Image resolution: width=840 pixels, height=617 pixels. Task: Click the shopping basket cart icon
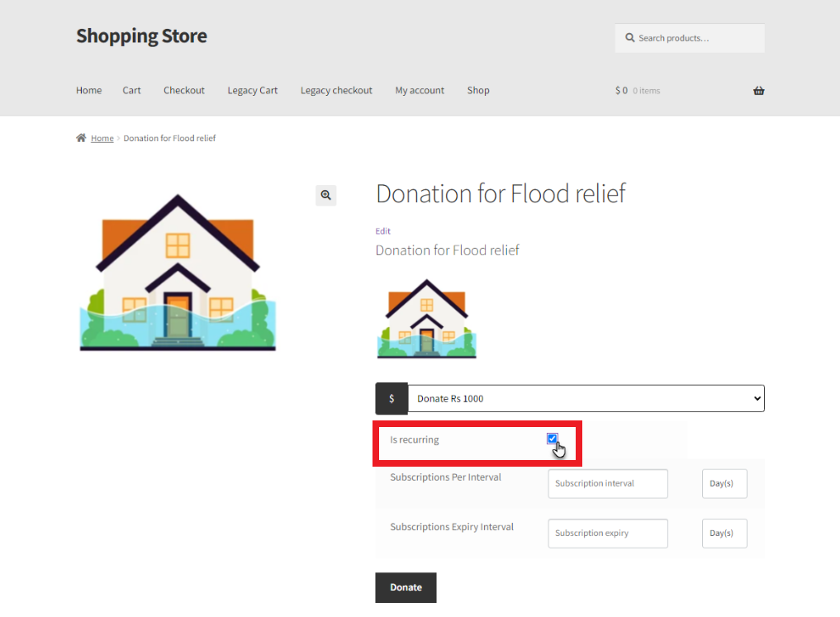758,91
